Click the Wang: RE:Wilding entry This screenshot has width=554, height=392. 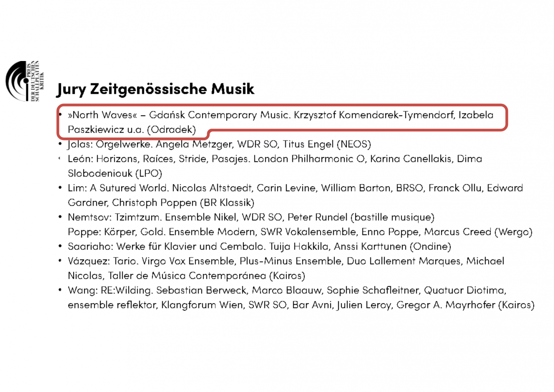tap(287, 290)
